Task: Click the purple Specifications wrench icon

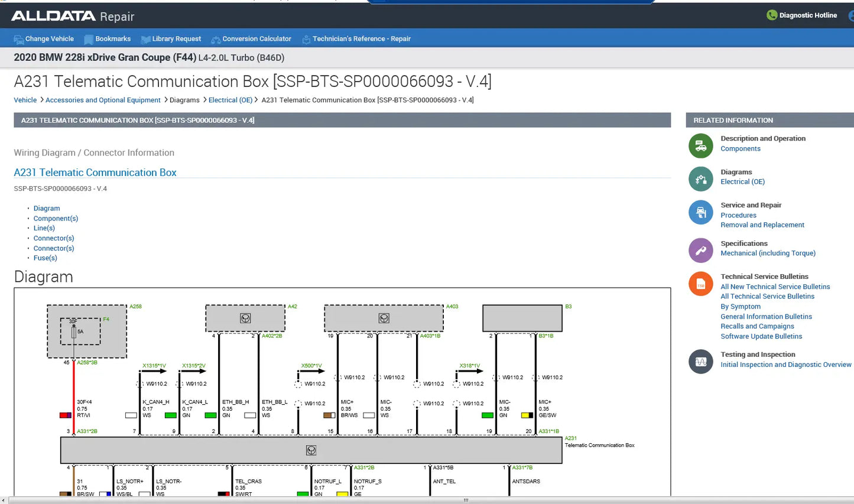Action: [x=700, y=251]
